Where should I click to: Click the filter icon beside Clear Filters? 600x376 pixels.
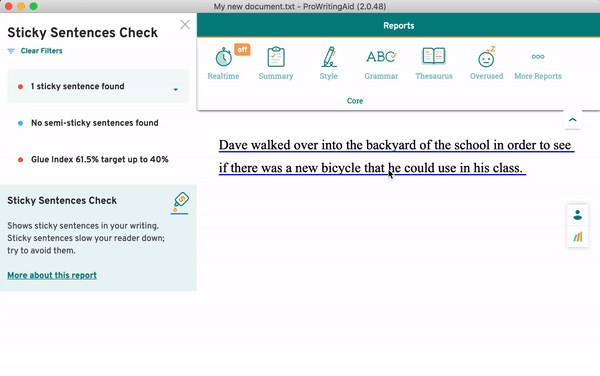click(x=11, y=51)
